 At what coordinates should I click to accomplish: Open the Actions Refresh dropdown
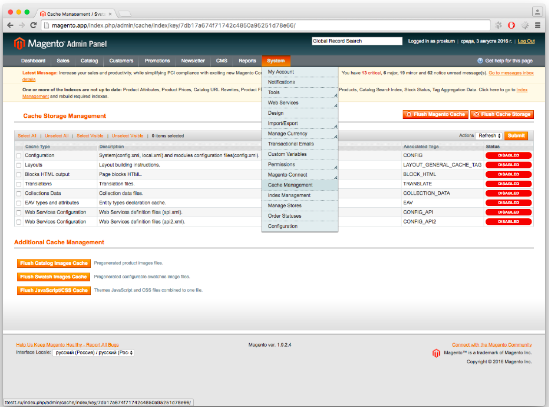coord(489,136)
